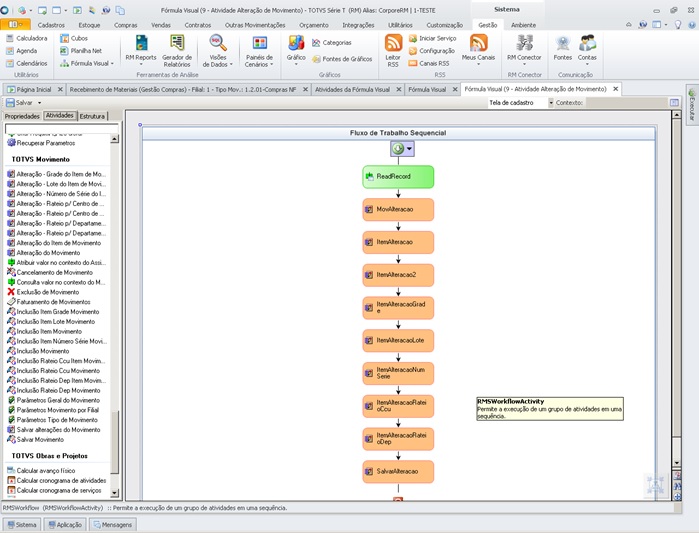699x533 pixels.
Task: Open Visões de Dados
Action: [x=217, y=48]
